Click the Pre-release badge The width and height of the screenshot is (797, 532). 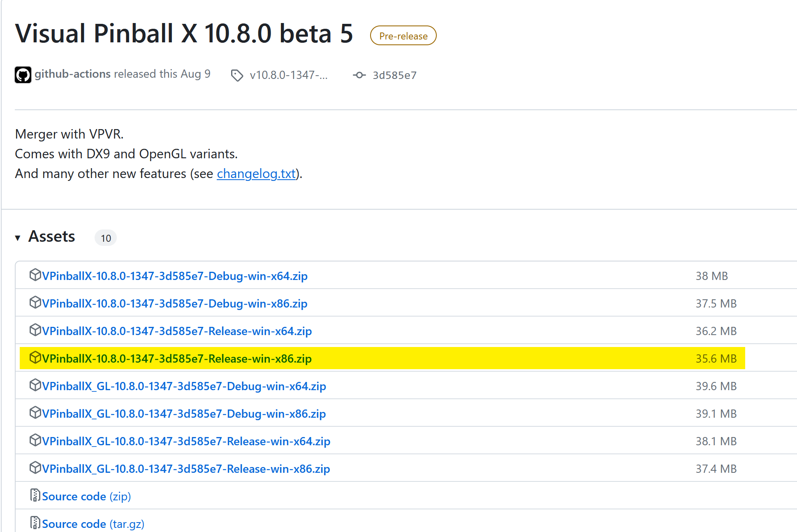coord(403,35)
